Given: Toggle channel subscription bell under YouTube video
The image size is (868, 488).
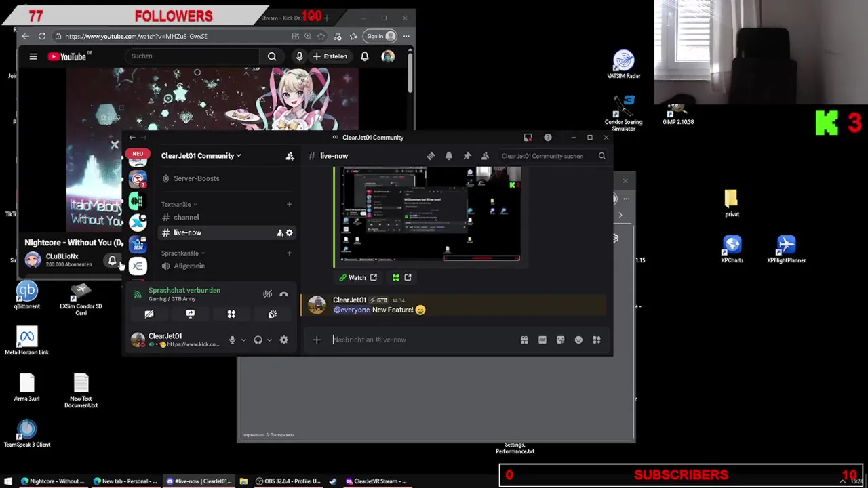Looking at the screenshot, I should (113, 260).
